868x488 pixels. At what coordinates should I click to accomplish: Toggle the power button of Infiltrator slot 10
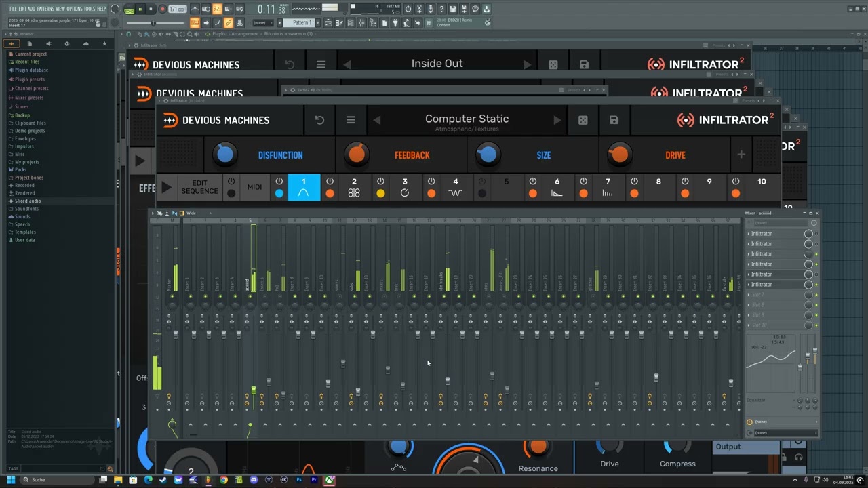[x=736, y=181]
